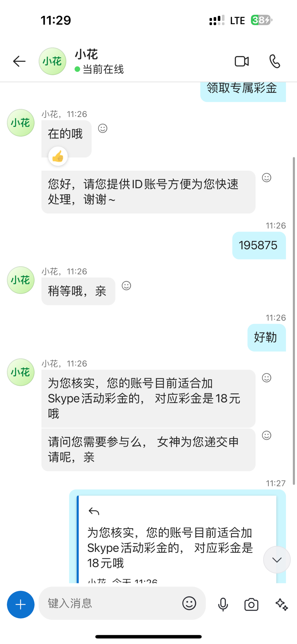
Task: React to the "稍等哦，亲" message
Action: coord(126,286)
